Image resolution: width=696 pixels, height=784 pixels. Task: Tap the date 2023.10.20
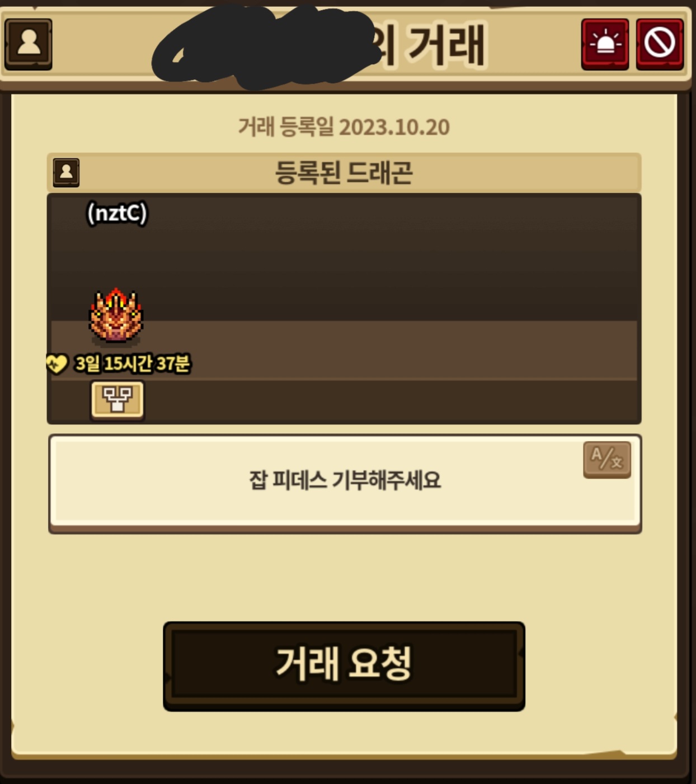pos(394,127)
